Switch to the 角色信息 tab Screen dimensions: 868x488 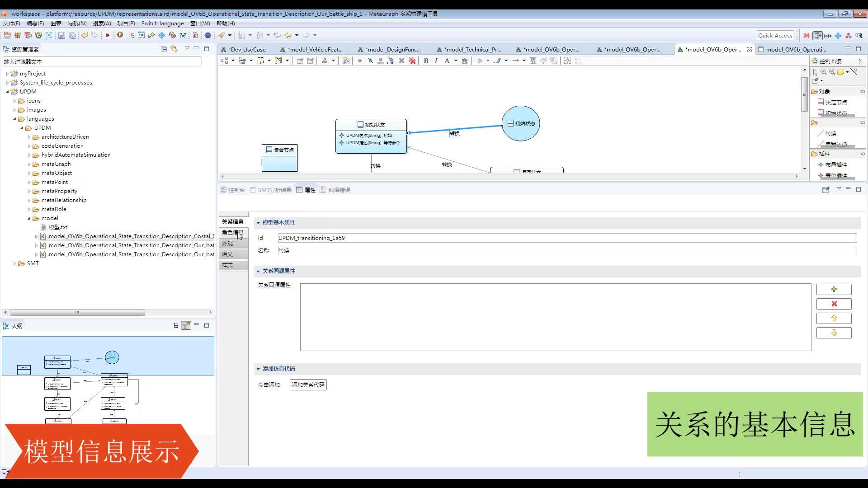tap(232, 232)
